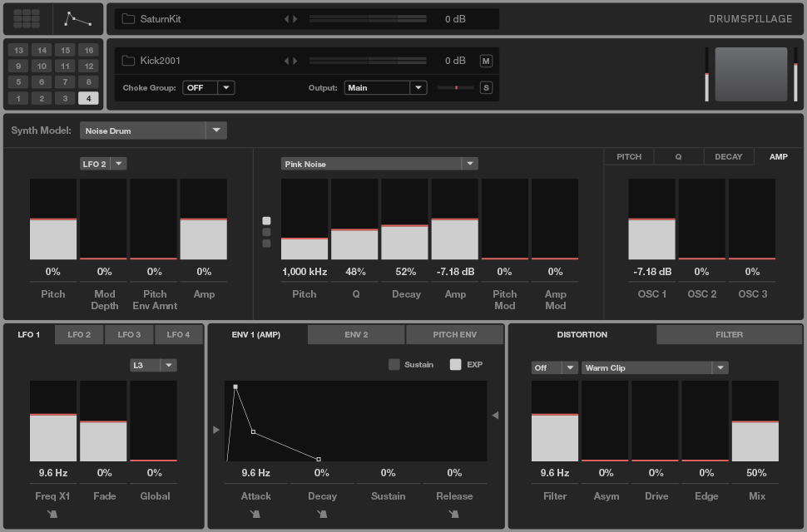This screenshot has height=532, width=807.
Task: Select the middle oscillator selector square
Action: coord(266,232)
